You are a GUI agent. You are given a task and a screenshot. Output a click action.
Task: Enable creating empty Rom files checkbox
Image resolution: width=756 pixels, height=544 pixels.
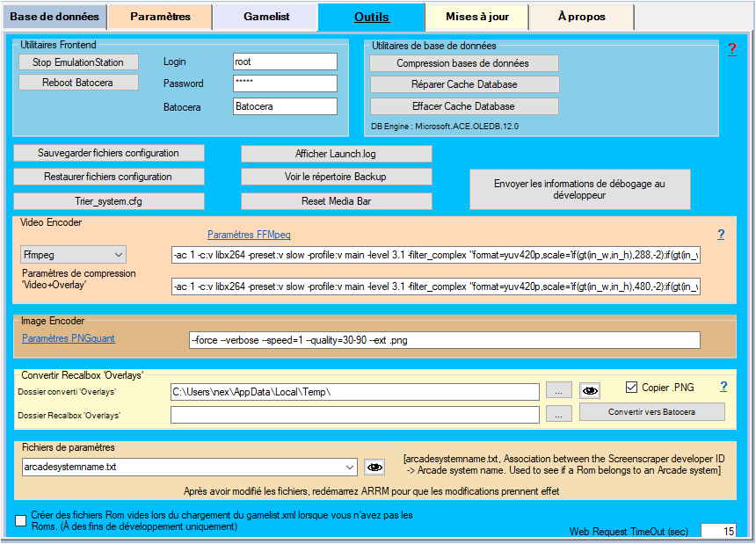21,521
